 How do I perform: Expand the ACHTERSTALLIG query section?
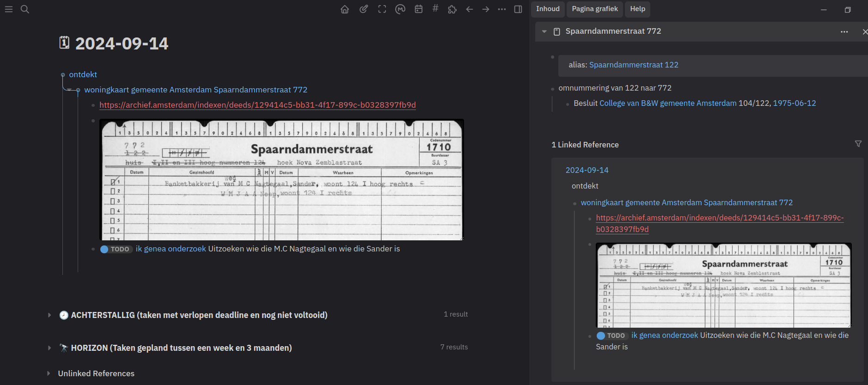click(x=49, y=315)
